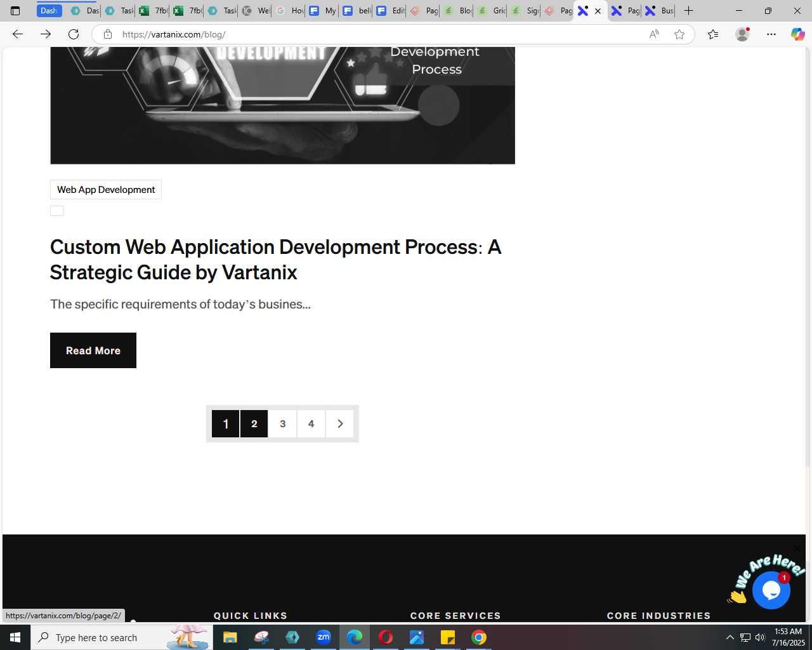
Task: Open Zoom from the taskbar
Action: click(x=324, y=637)
